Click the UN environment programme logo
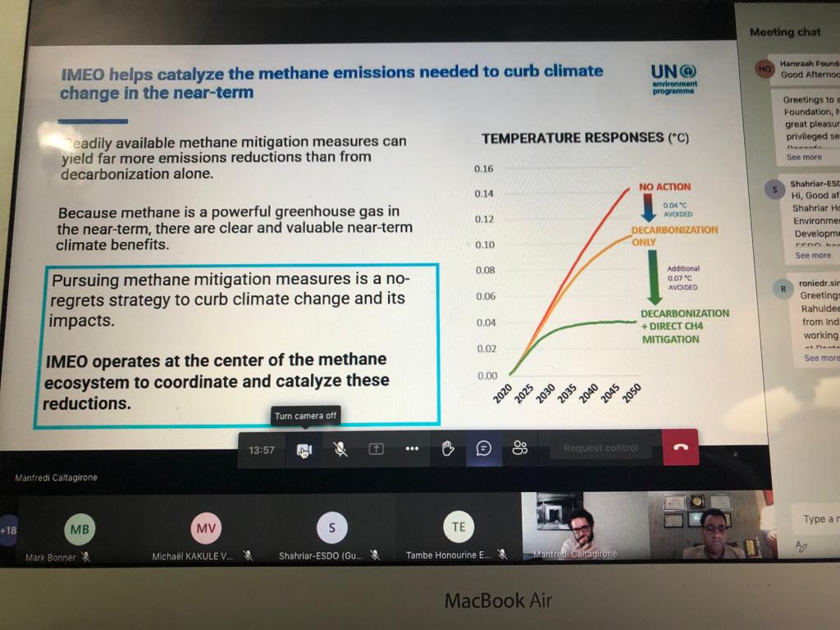840x630 pixels. point(674,80)
